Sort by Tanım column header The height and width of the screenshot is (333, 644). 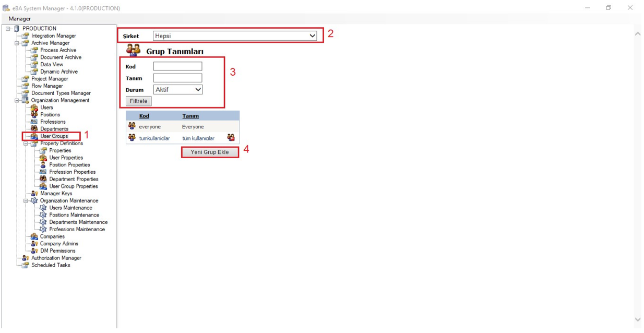[x=190, y=116]
